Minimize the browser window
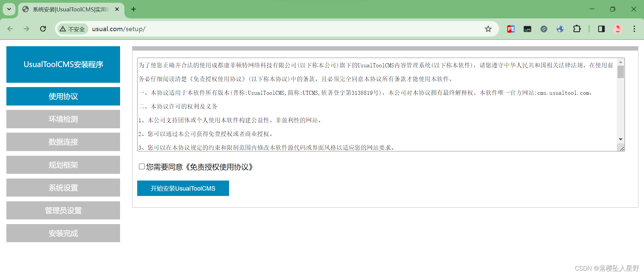 [592, 9]
